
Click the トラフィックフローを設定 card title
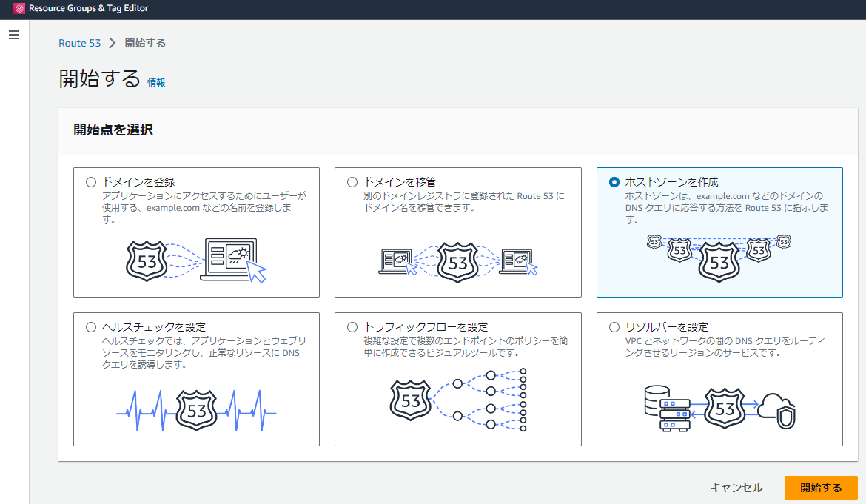(426, 327)
